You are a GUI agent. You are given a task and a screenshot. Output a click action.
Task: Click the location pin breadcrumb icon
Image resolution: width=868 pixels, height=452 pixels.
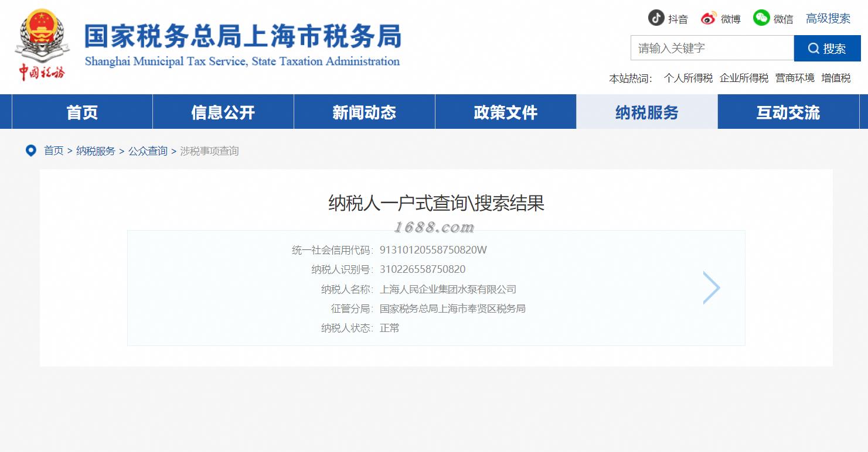(x=31, y=150)
